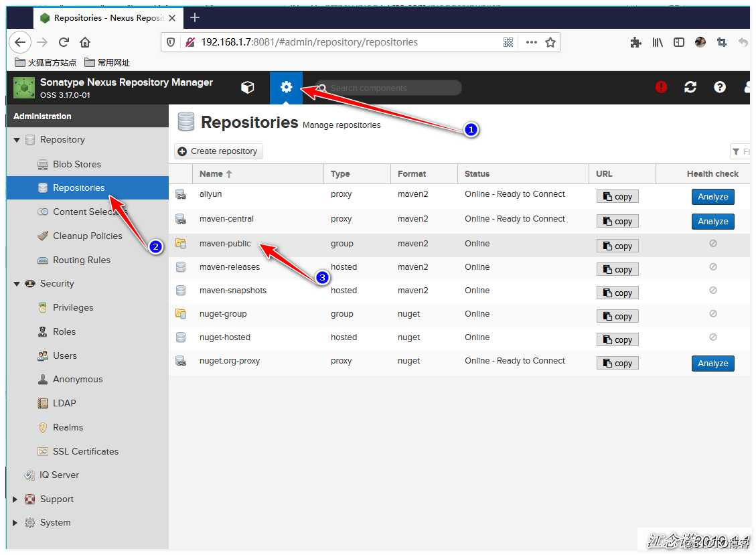The image size is (756, 555).
Task: Open the Nexus help question mark icon
Action: (719, 87)
